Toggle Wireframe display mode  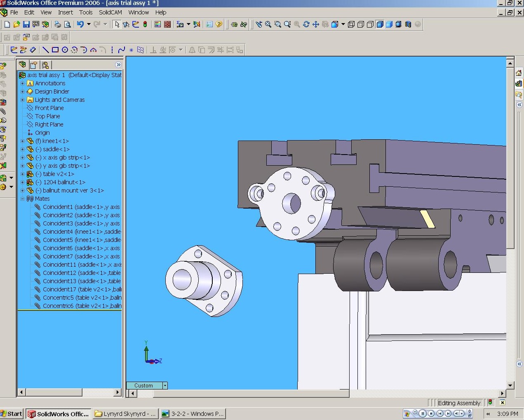351,24
